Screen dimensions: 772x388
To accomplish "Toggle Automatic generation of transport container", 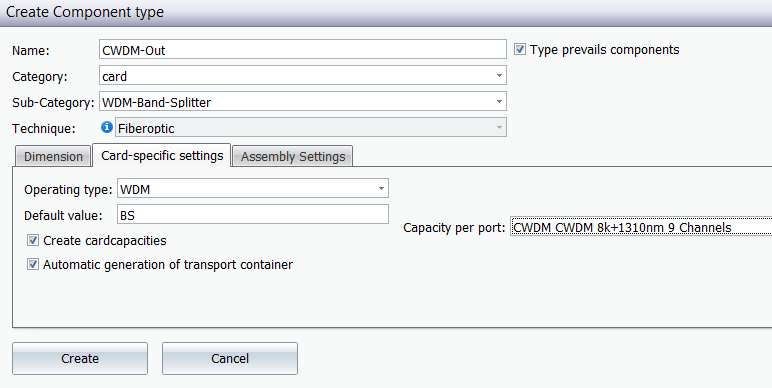I will click(x=33, y=264).
